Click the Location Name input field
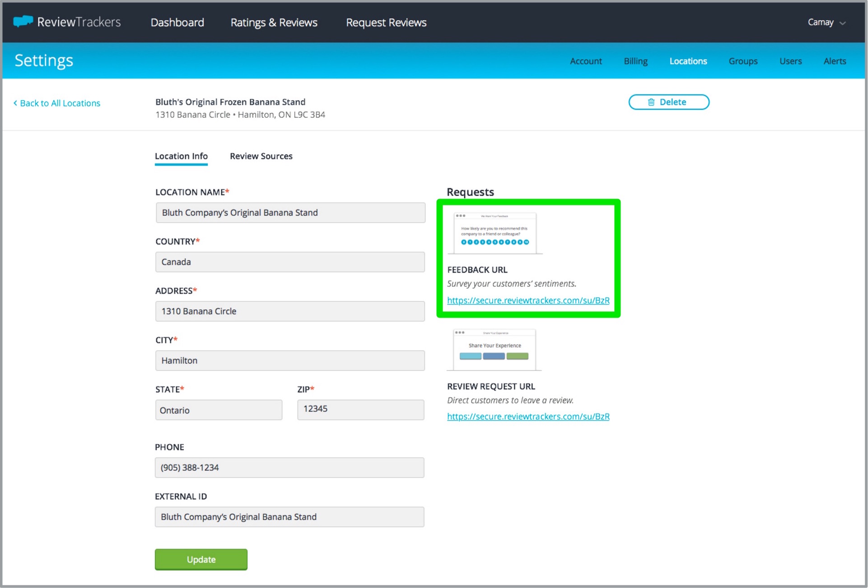868x588 pixels. (x=290, y=213)
